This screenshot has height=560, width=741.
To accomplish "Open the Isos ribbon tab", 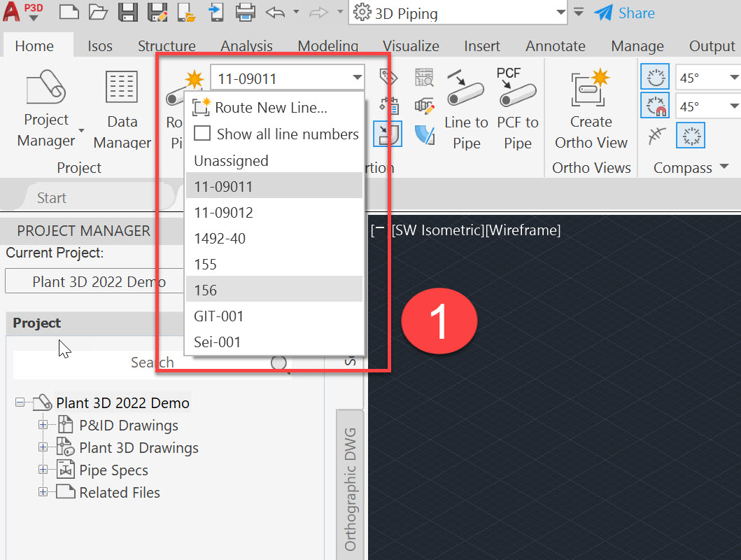I will pyautogui.click(x=99, y=45).
